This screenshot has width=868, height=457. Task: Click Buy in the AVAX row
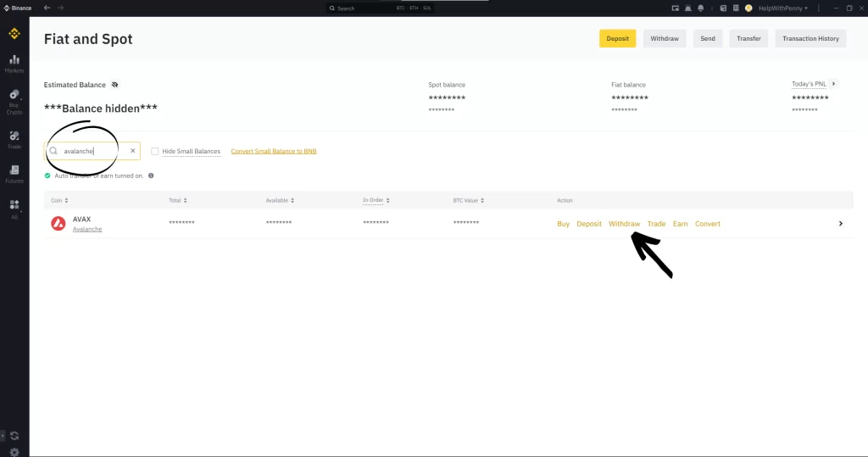coord(563,224)
